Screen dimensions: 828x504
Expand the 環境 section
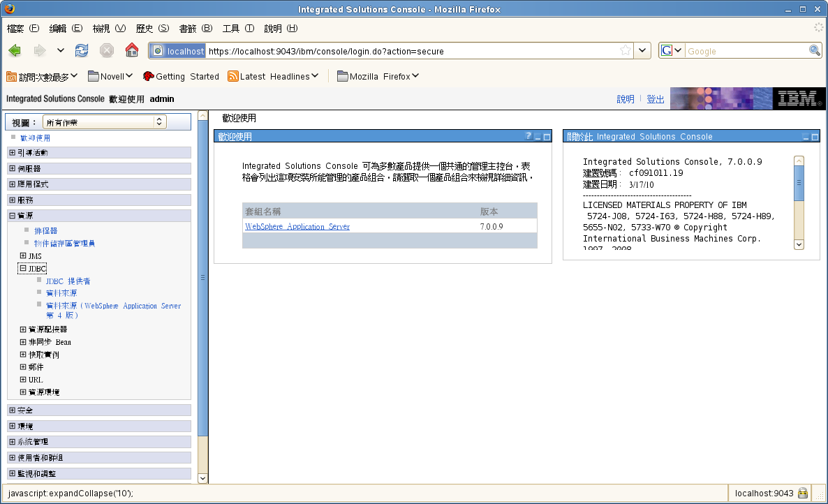pos(12,426)
